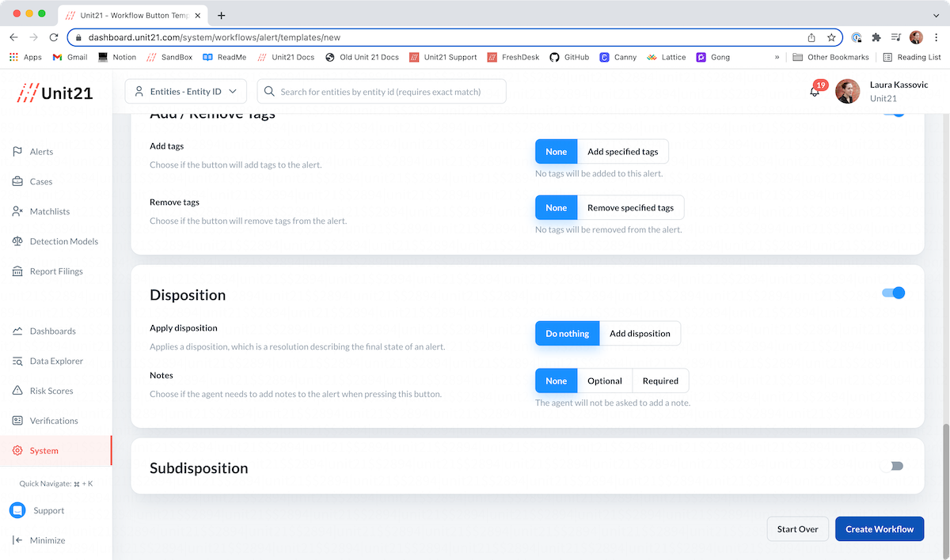Open a new browser tab

click(x=221, y=15)
